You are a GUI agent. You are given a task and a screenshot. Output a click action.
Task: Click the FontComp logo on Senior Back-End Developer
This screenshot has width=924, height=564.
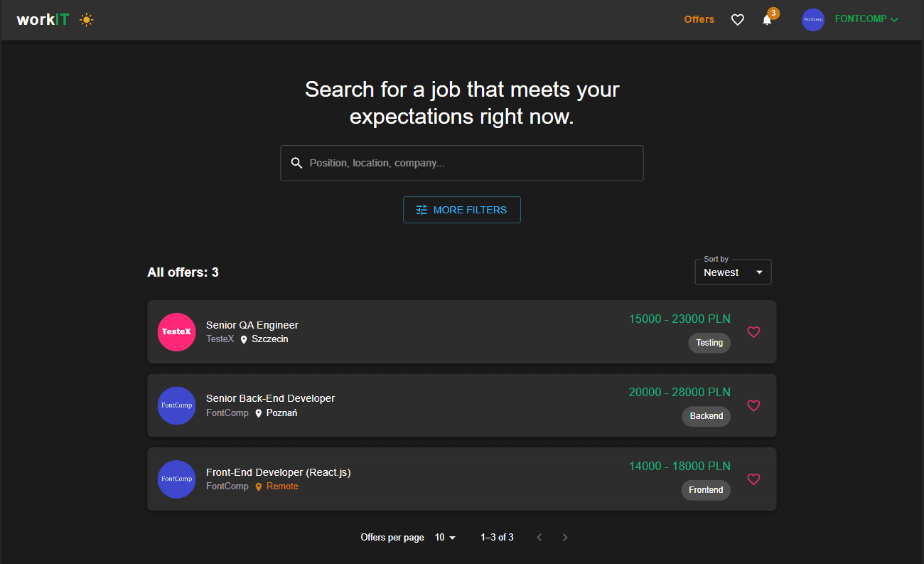[x=176, y=405]
